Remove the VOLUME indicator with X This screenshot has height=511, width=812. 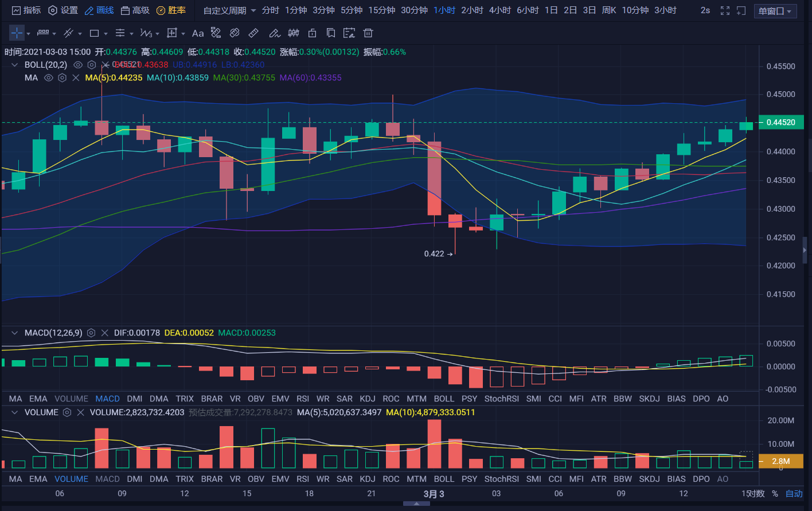80,412
